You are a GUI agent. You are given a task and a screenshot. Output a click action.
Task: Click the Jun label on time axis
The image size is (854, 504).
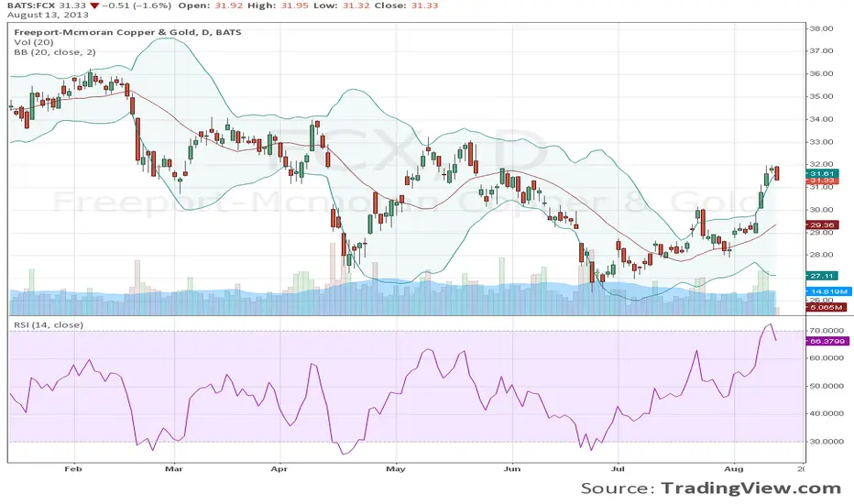click(512, 468)
